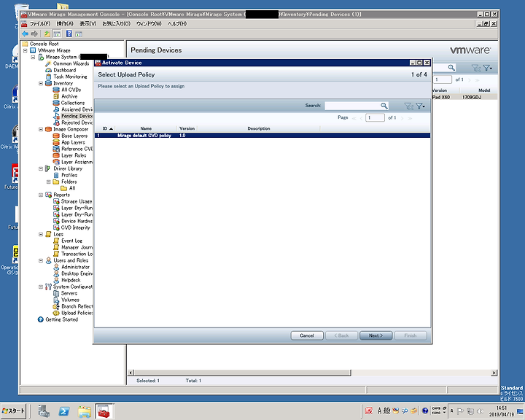Click the blue Help toolbar icon
The width and height of the screenshot is (525, 420).
[69, 34]
